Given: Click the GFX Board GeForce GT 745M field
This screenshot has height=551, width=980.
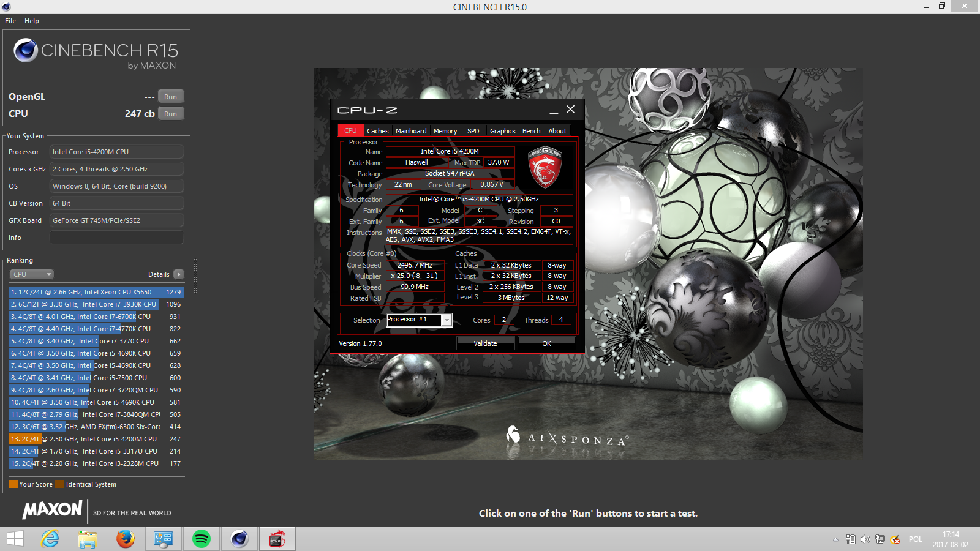Looking at the screenshot, I should [116, 220].
